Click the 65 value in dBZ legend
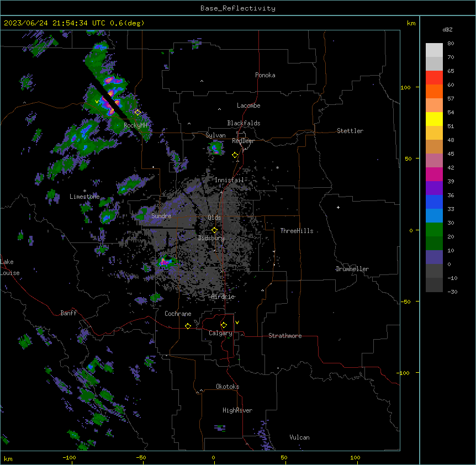 [451, 71]
